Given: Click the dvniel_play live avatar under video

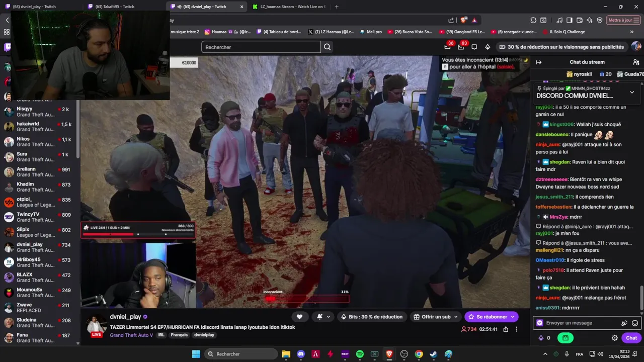Looking at the screenshot, I should [x=96, y=326].
